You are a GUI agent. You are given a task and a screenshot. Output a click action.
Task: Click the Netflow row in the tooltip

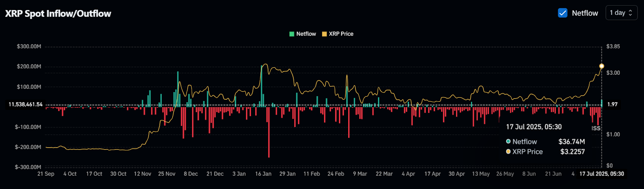[545, 142]
